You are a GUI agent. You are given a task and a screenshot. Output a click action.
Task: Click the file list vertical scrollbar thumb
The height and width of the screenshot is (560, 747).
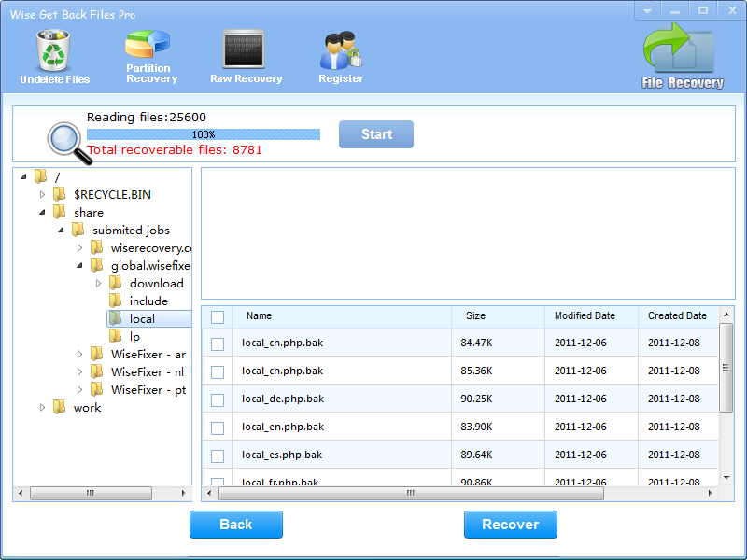726,367
